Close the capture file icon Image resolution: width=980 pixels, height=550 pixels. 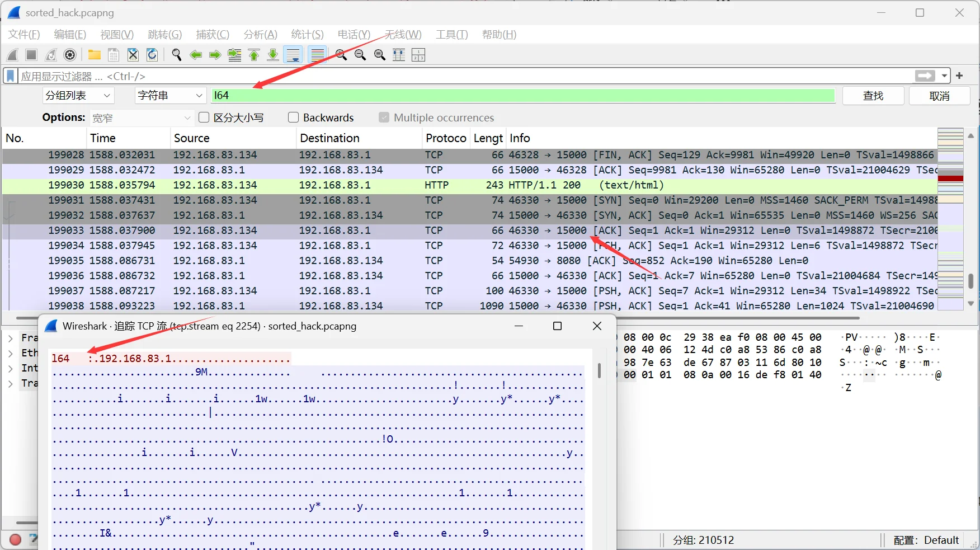(133, 55)
